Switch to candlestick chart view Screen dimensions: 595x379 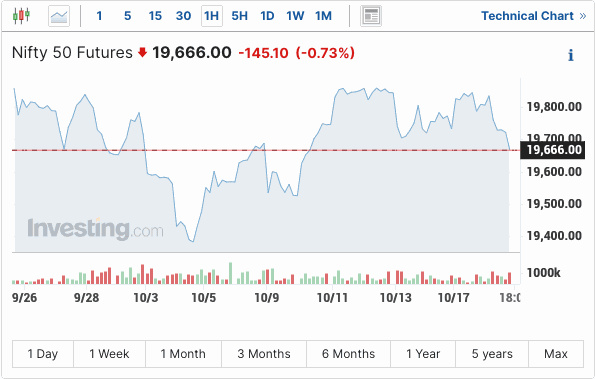[21, 16]
